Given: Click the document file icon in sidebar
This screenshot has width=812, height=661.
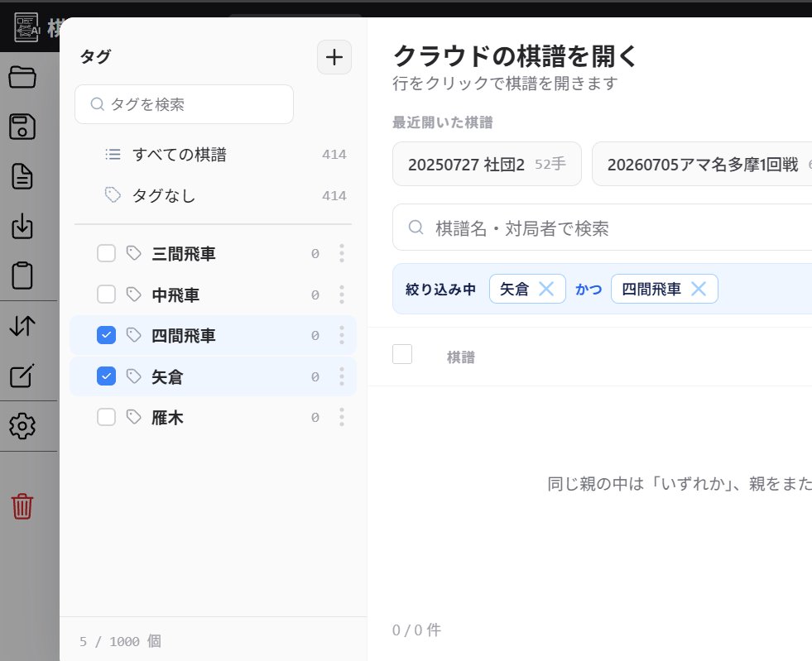Looking at the screenshot, I should pos(22,176).
